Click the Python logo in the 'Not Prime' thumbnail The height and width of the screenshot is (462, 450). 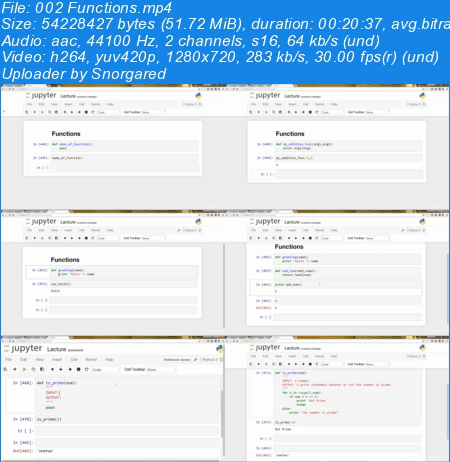[423, 348]
